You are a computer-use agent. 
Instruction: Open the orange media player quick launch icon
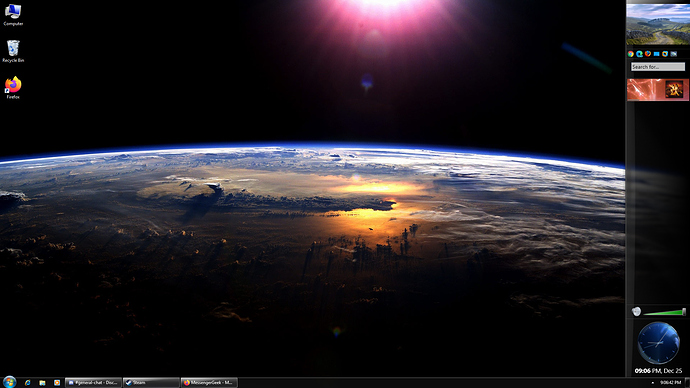pyautogui.click(x=57, y=383)
